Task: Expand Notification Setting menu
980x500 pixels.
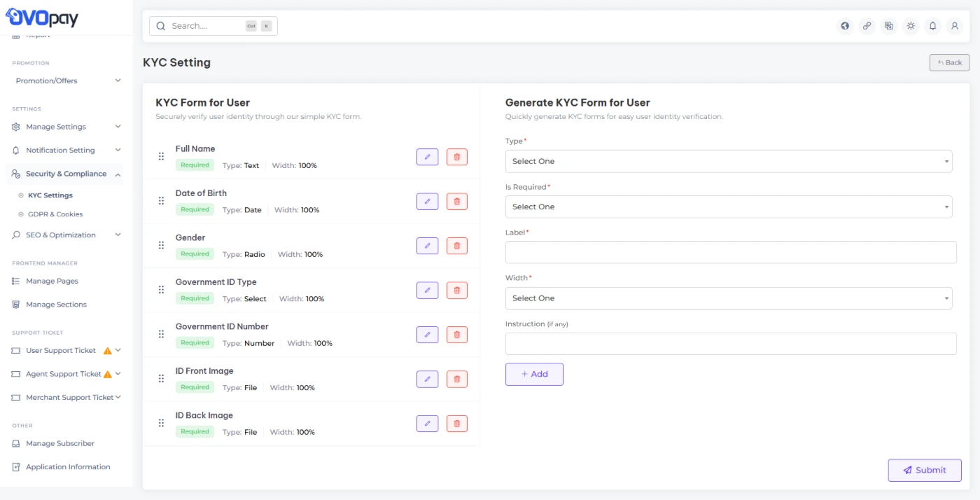Action: [x=66, y=150]
